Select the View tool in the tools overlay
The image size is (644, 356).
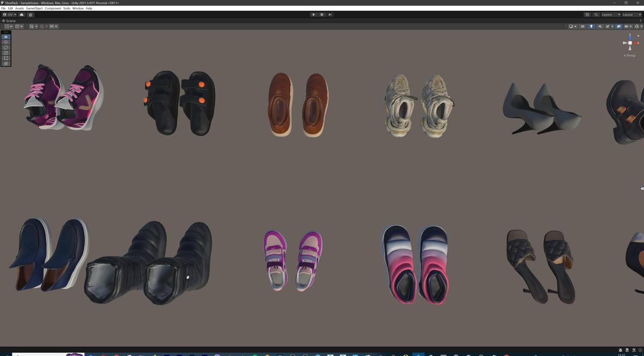pos(5,37)
